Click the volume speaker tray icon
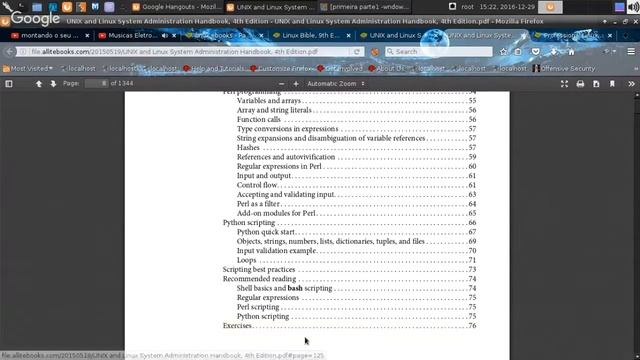Viewport: 640px width, 360px height. pos(633,7)
